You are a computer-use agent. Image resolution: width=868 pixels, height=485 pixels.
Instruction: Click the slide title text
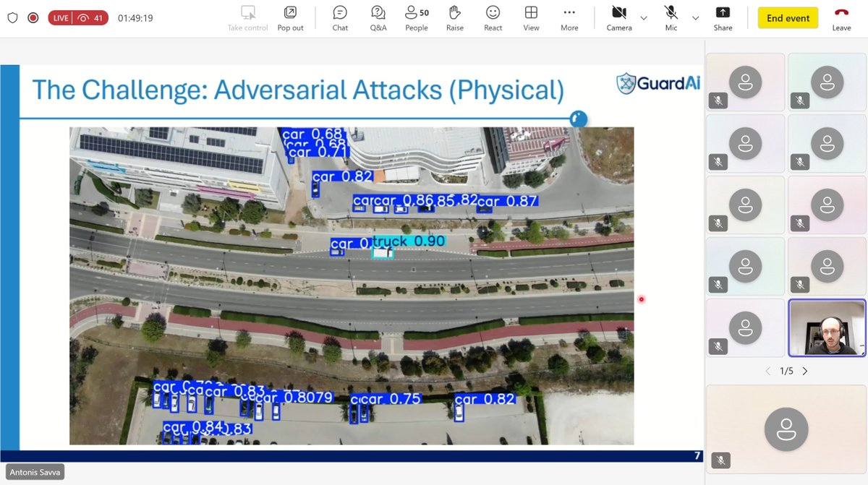[x=298, y=90]
